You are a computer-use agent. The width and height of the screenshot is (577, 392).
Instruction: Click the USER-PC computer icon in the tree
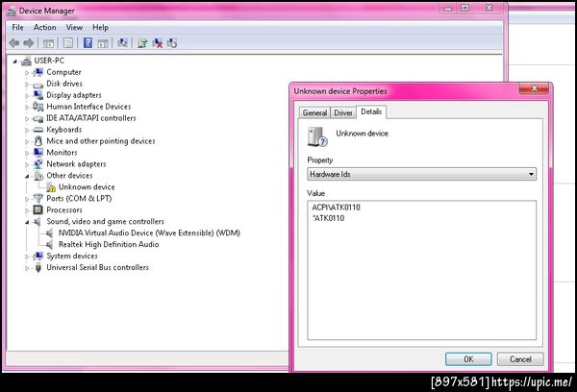pos(26,61)
